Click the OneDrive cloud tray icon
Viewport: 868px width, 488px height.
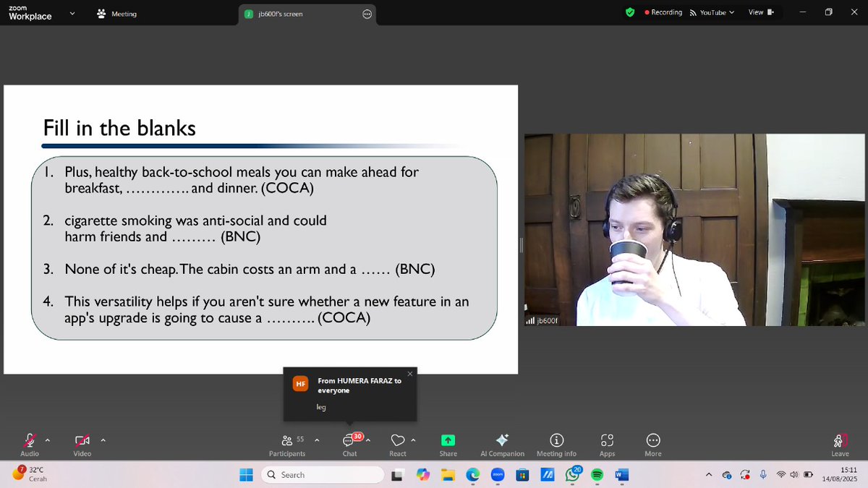coord(727,475)
